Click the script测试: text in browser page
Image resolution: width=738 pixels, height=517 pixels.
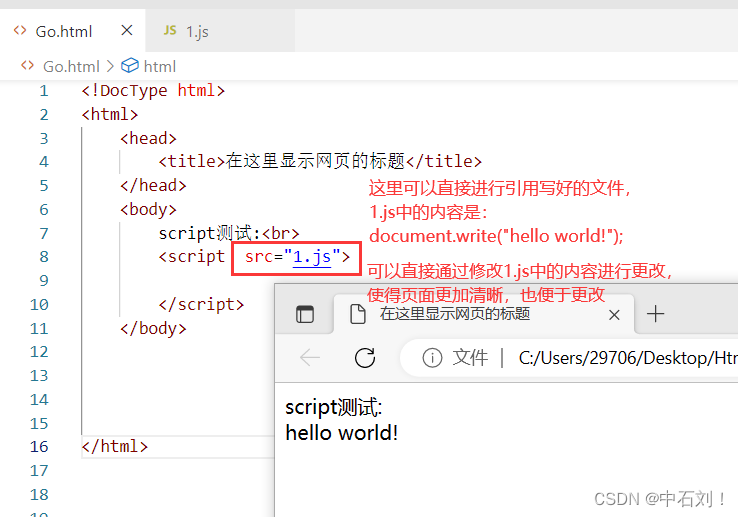[x=334, y=408]
